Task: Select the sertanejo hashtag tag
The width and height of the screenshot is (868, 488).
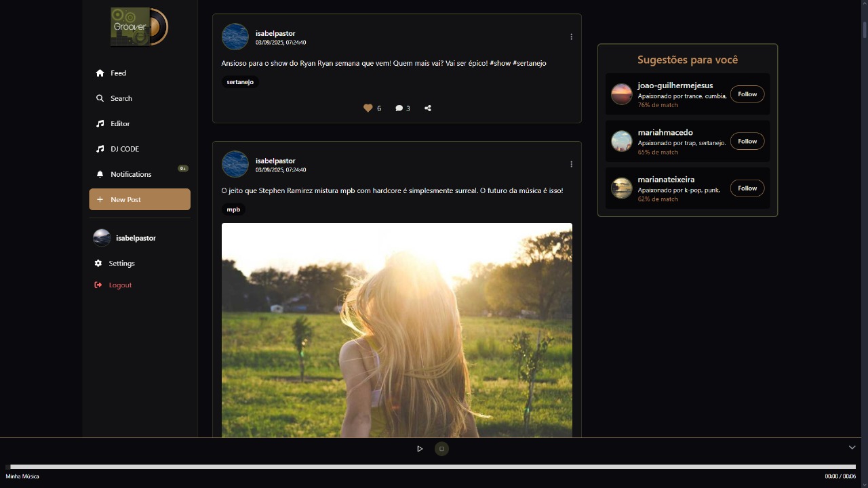Action: point(240,82)
